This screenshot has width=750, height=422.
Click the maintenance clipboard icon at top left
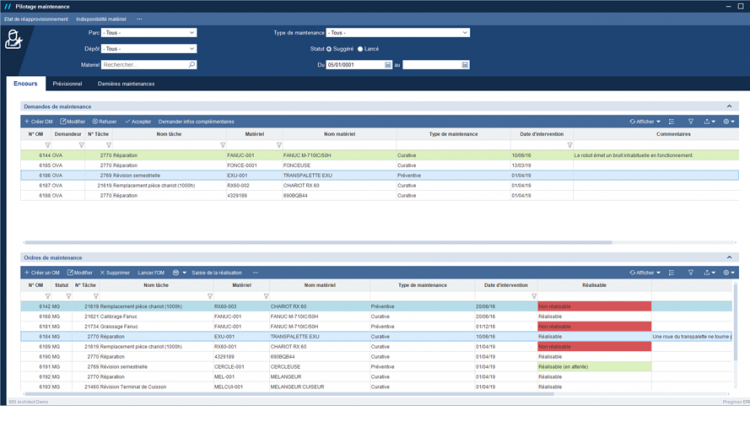pyautogui.click(x=13, y=40)
